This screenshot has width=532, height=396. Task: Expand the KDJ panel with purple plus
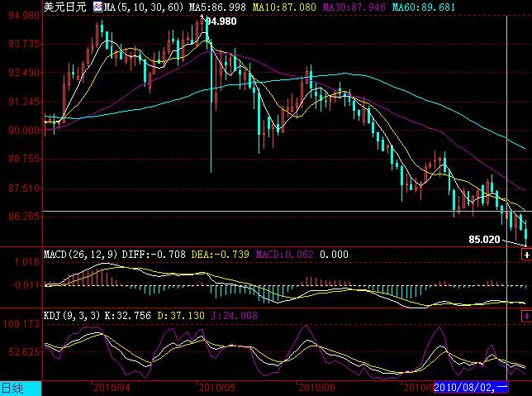pos(526,316)
